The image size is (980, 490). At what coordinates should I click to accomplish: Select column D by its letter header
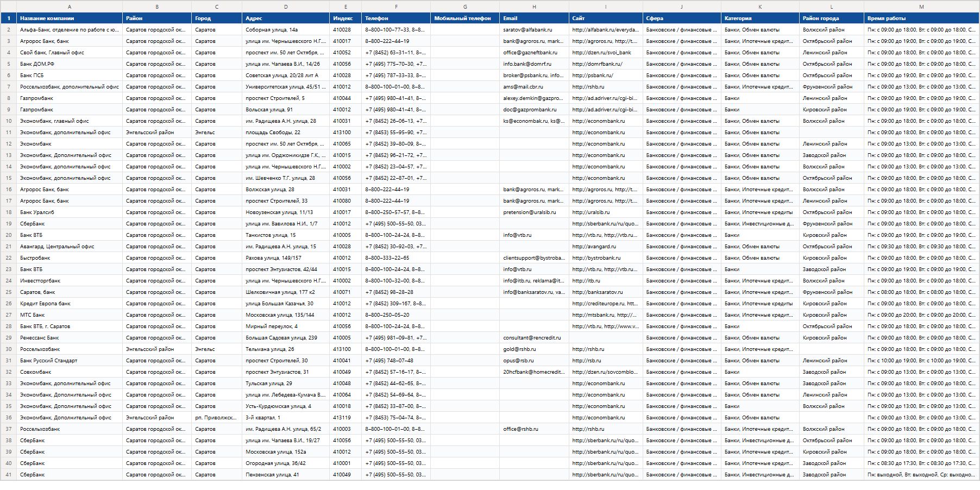point(286,7)
